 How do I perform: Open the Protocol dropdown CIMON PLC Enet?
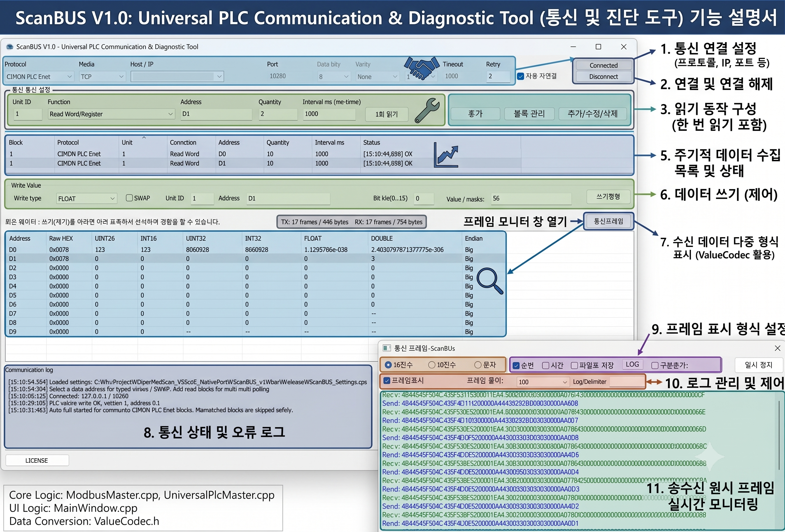(x=39, y=77)
